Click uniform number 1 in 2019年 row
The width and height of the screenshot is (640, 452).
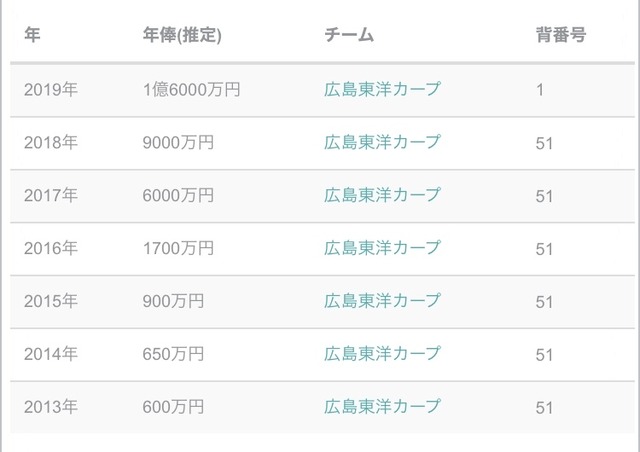(x=540, y=90)
